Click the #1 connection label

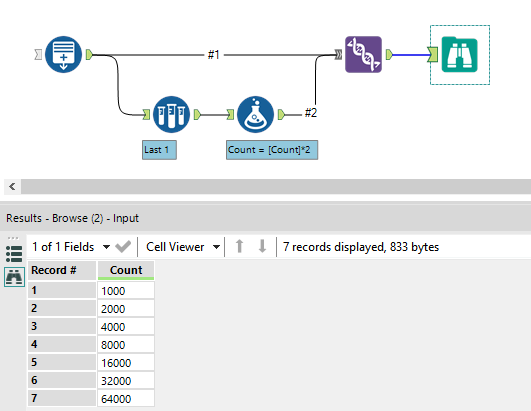coord(214,55)
